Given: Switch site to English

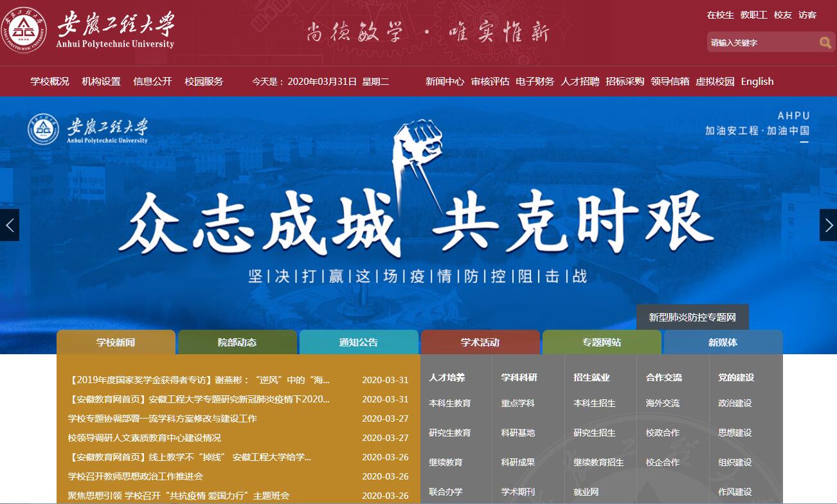Looking at the screenshot, I should coord(757,82).
